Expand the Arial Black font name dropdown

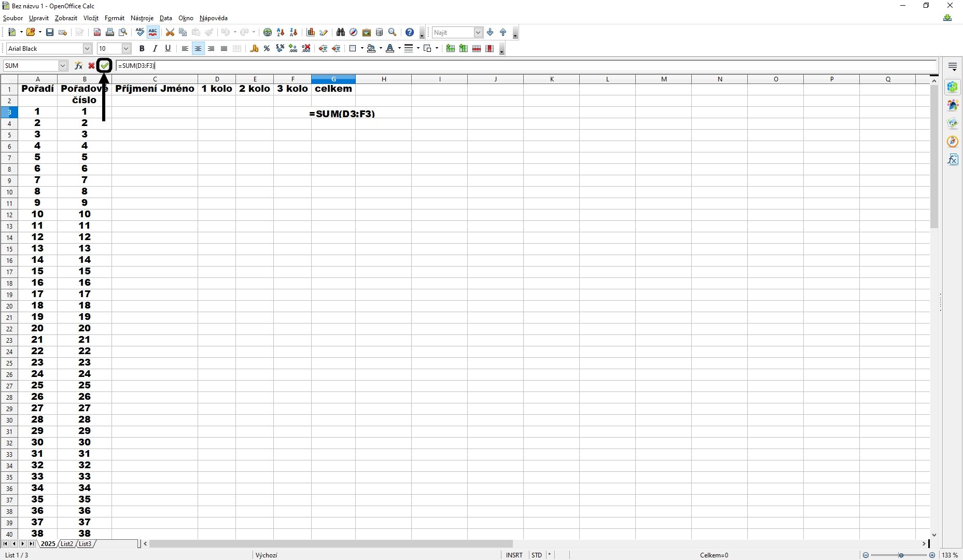tap(87, 48)
